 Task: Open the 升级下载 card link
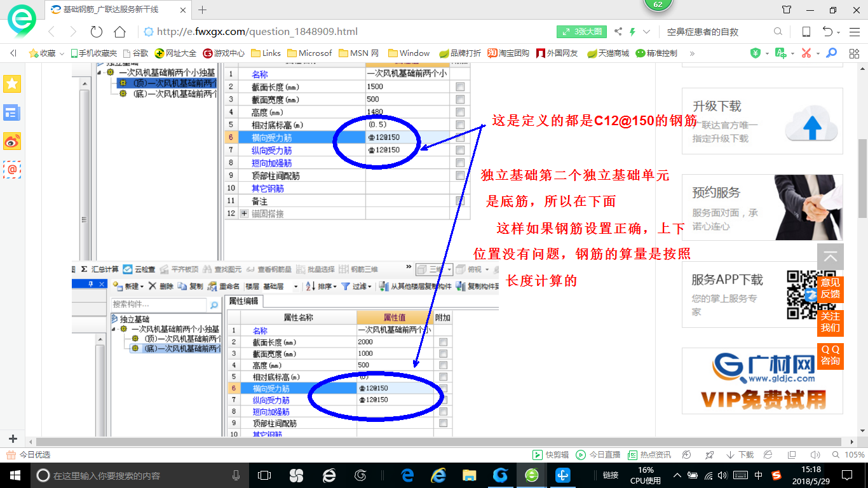pos(763,121)
